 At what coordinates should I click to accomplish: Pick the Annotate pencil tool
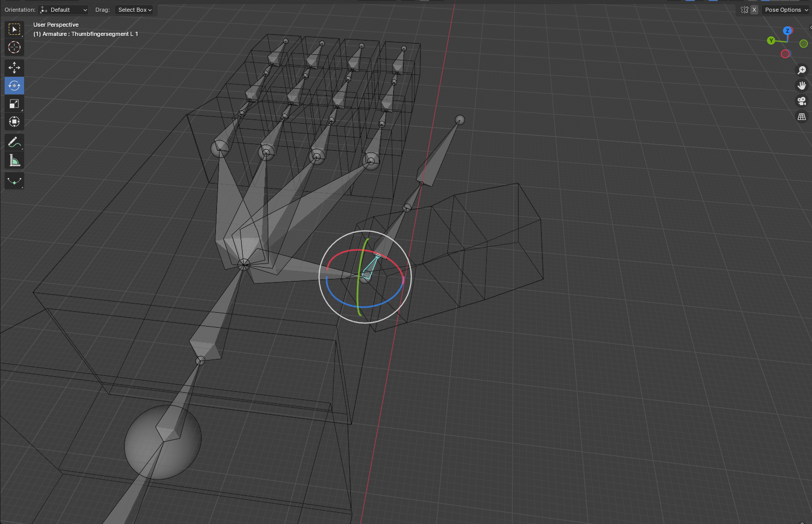point(14,142)
